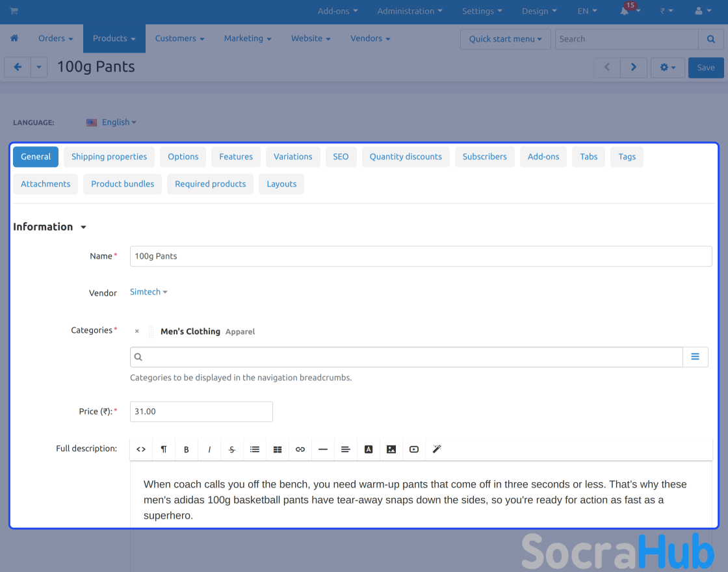Insert image in description editor
Screen dimensions: 728x572
pyautogui.click(x=391, y=449)
